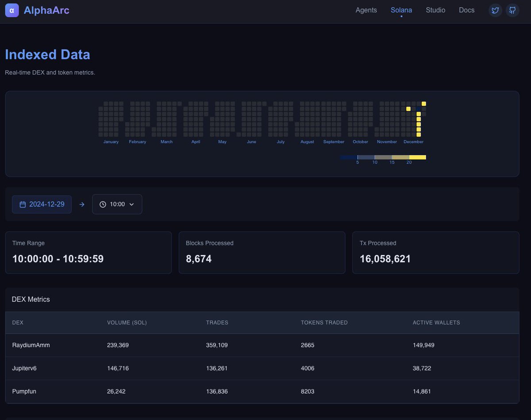Screen dimensions: 531x420
Task: Click Jupiterv6 active wallets 38,722
Action: pos(422,368)
